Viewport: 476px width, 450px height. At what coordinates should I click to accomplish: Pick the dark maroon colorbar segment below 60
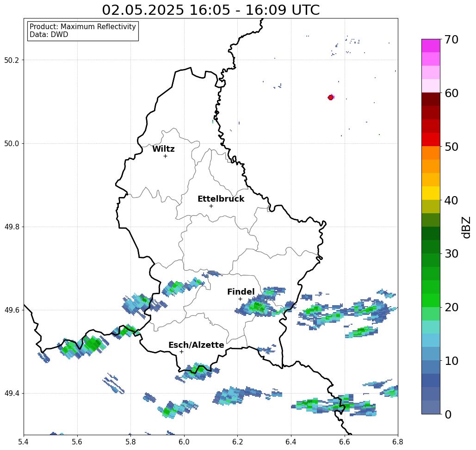pos(431,99)
